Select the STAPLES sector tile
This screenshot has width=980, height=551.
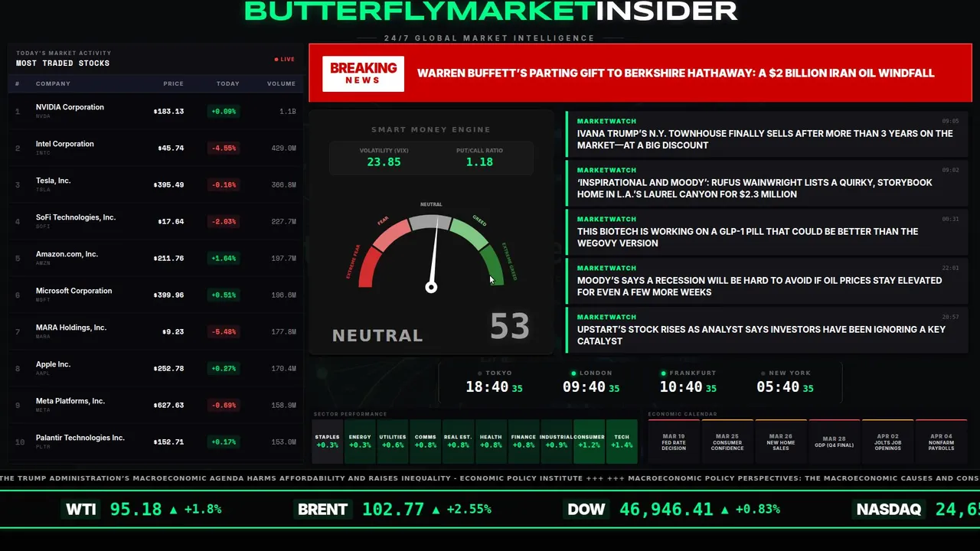tap(327, 442)
